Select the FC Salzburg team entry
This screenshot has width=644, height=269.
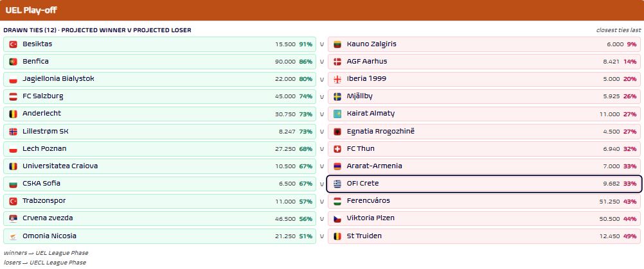click(x=160, y=96)
